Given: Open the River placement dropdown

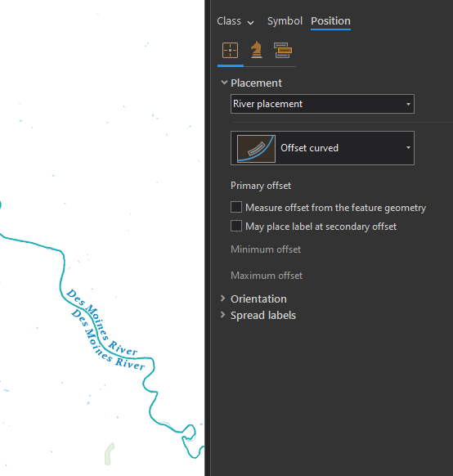Looking at the screenshot, I should click(x=322, y=104).
